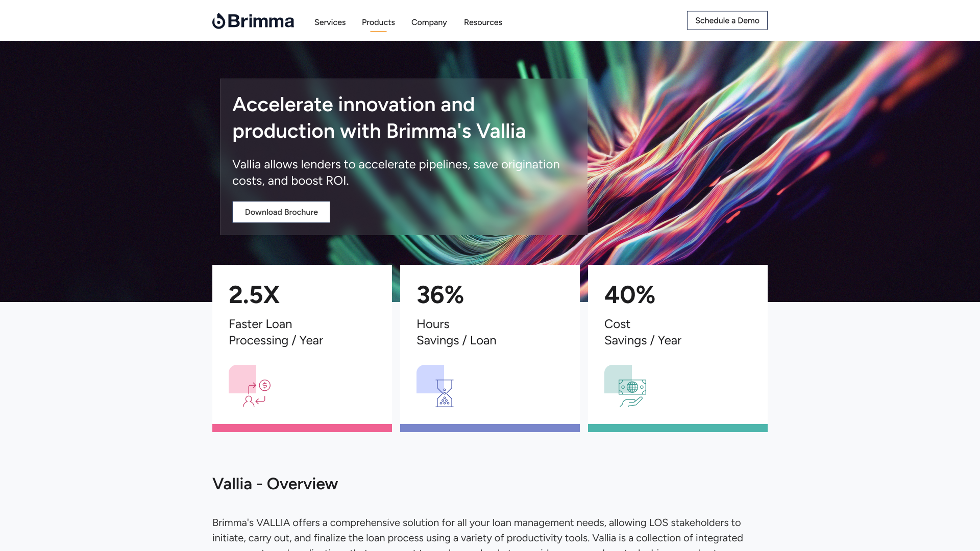This screenshot has height=551, width=980.
Task: Expand the Resources navigation dropdown
Action: [483, 22]
